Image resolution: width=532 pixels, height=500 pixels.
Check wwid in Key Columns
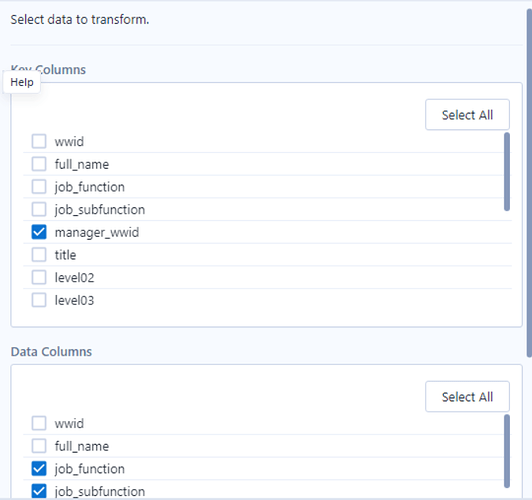click(39, 141)
